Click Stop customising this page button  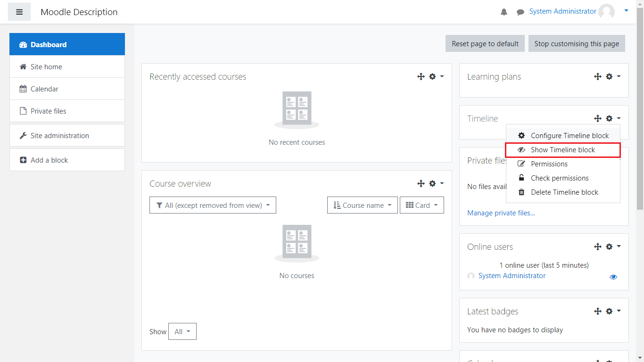tap(577, 44)
